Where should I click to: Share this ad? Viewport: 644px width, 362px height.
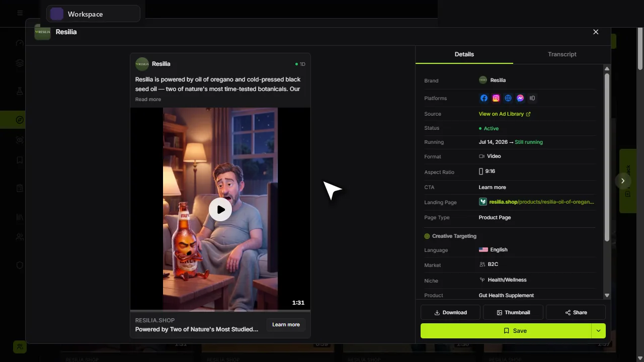(576, 312)
